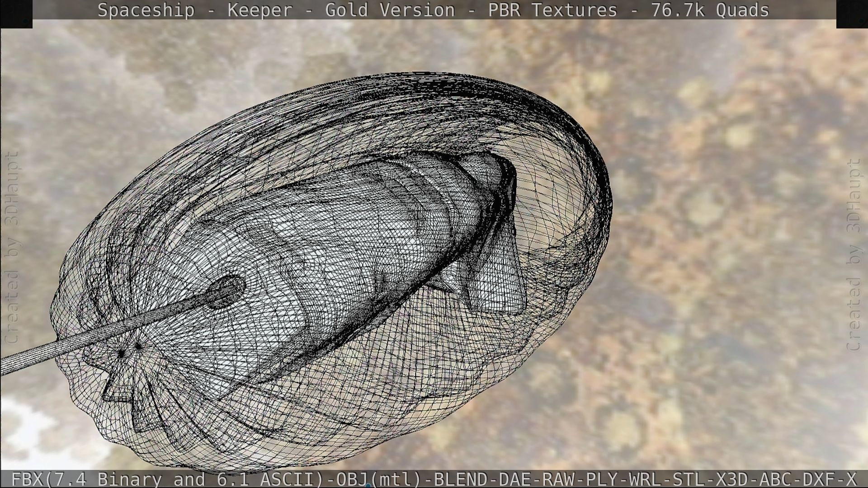Image resolution: width=868 pixels, height=488 pixels.
Task: Click the black square in top-left corner
Action: tap(16, 14)
